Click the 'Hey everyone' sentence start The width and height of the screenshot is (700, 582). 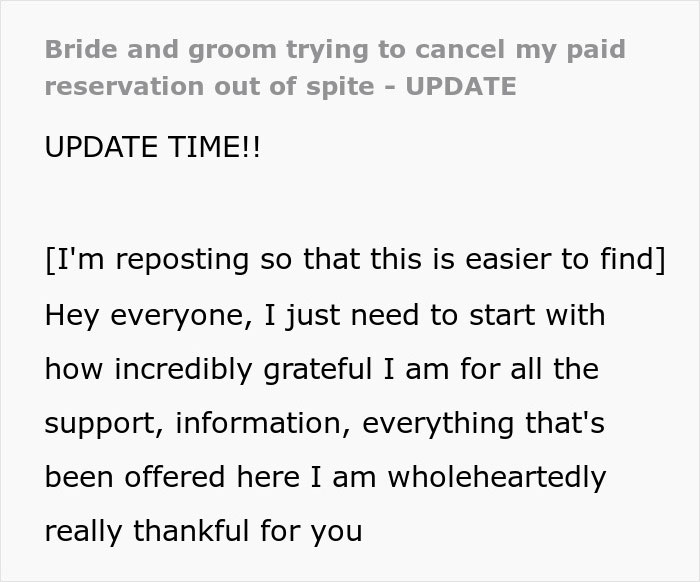pos(149,316)
